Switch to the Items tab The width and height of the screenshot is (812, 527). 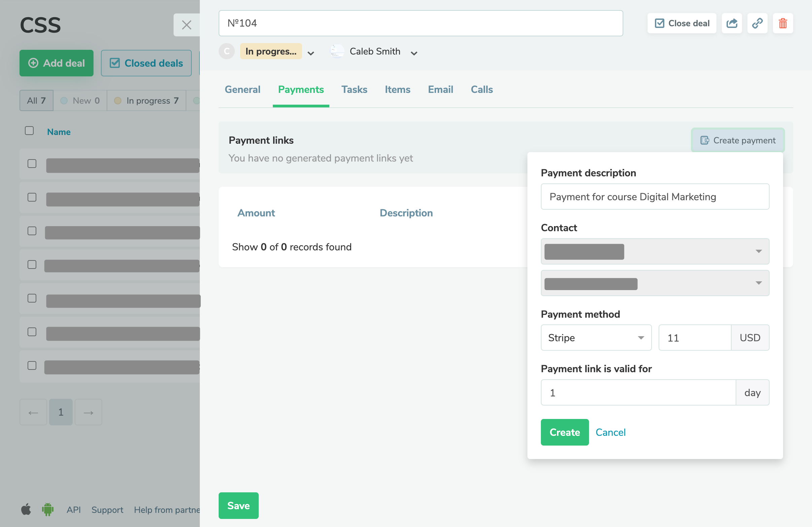click(398, 90)
